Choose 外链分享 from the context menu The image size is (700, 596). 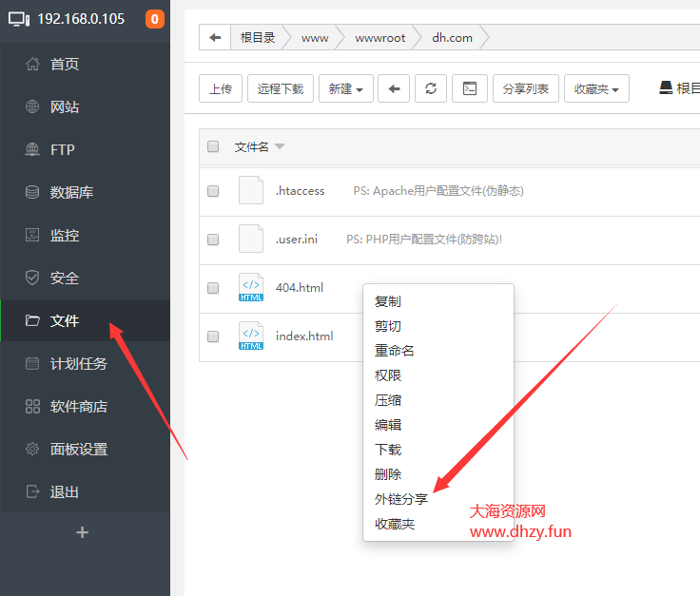[401, 499]
